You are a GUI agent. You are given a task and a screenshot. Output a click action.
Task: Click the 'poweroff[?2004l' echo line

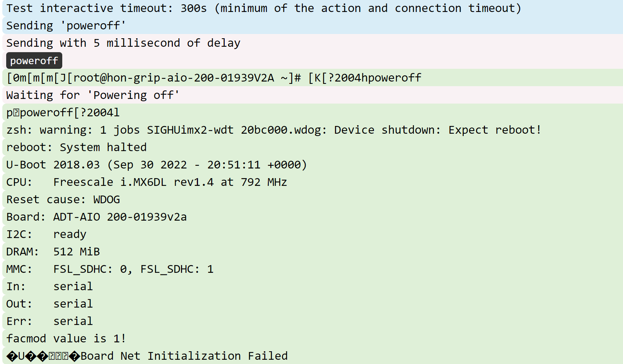tap(312, 112)
